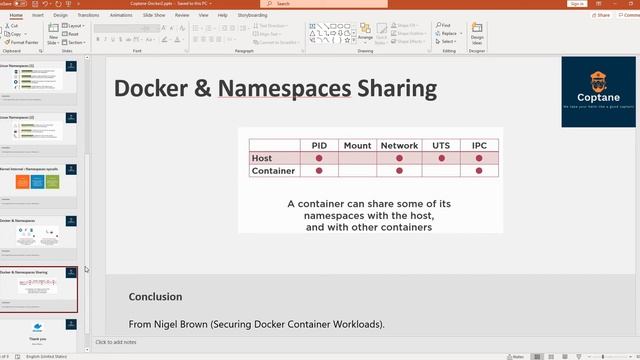Select the star shape in gallery

(347, 40)
